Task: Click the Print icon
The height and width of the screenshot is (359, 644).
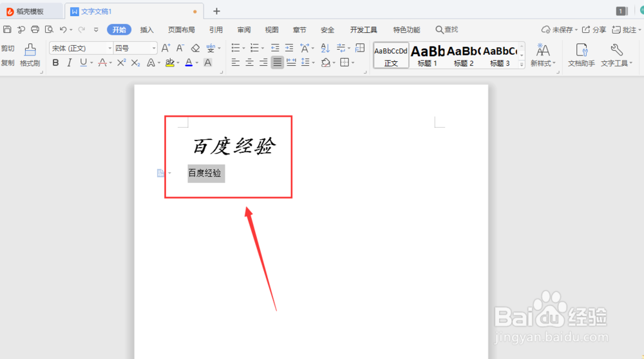Action: point(35,29)
